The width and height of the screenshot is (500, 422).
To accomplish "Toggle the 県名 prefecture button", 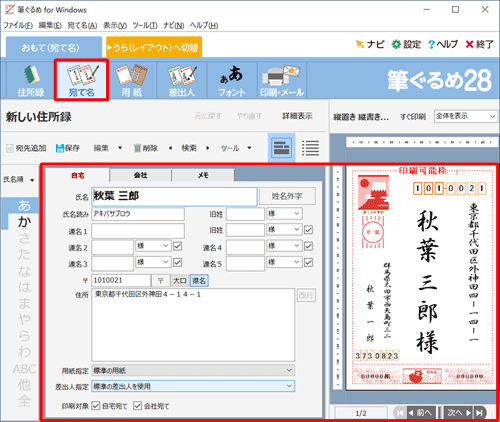I will (x=199, y=281).
